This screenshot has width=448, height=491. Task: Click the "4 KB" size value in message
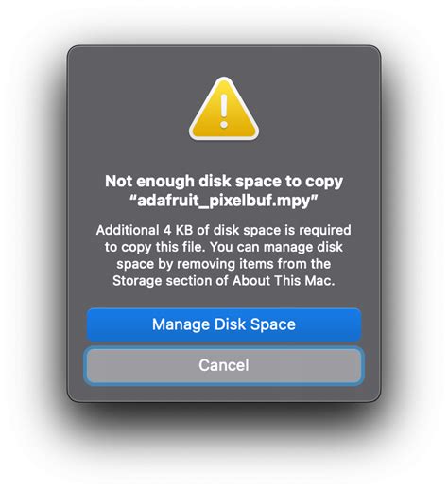click(x=178, y=230)
